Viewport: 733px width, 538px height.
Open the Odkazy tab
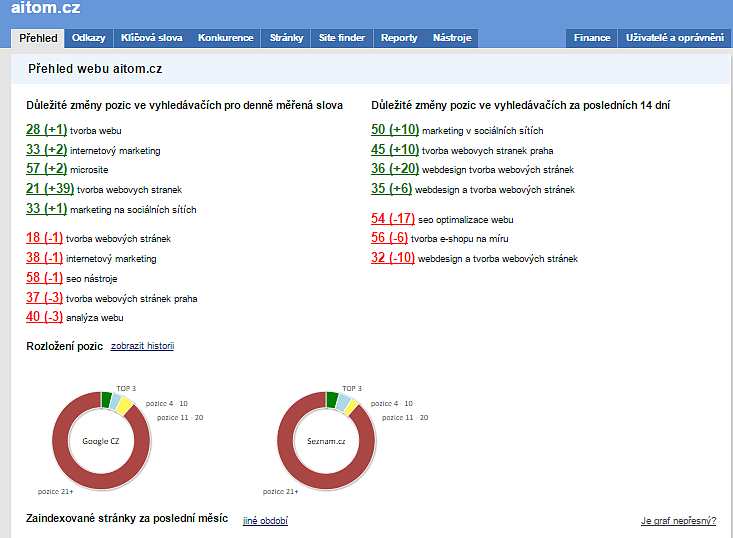point(89,38)
